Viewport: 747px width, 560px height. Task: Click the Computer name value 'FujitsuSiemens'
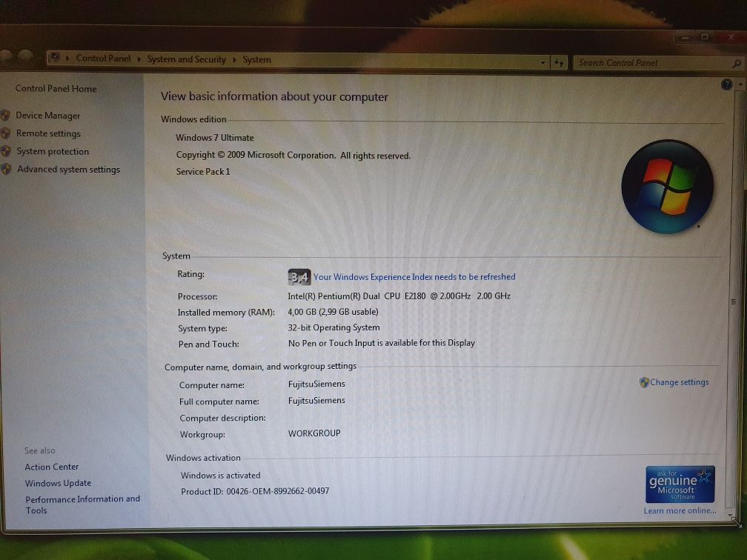[x=316, y=384]
